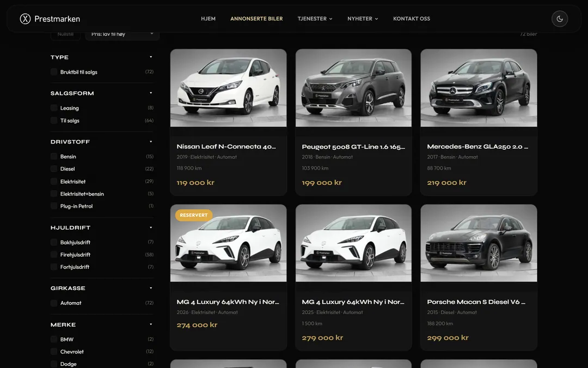
Task: Open 2026 MG 4 Luxury listing title
Action: pyautogui.click(x=228, y=302)
